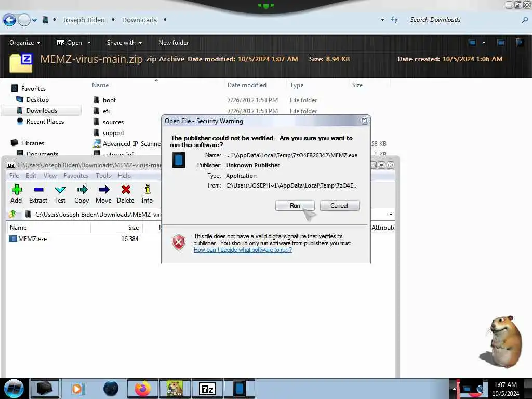The height and width of the screenshot is (399, 532).
Task: Click the Explorer Back navigation button
Action: [9, 20]
